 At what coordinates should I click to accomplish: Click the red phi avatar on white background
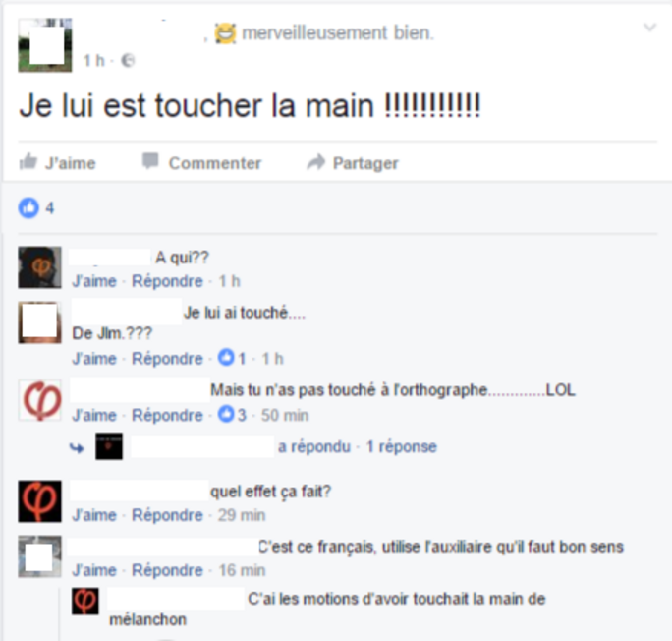[x=40, y=400]
